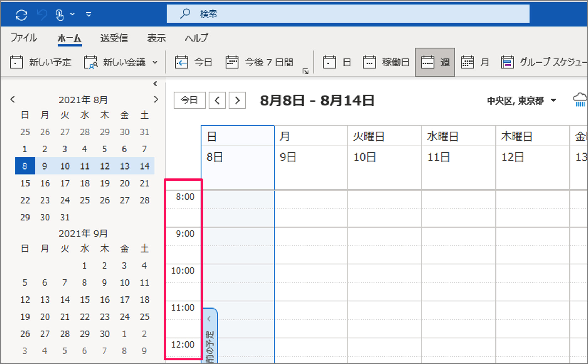Collapse the folder pane with the chevron
Image resolution: width=588 pixels, height=364 pixels.
click(x=155, y=84)
